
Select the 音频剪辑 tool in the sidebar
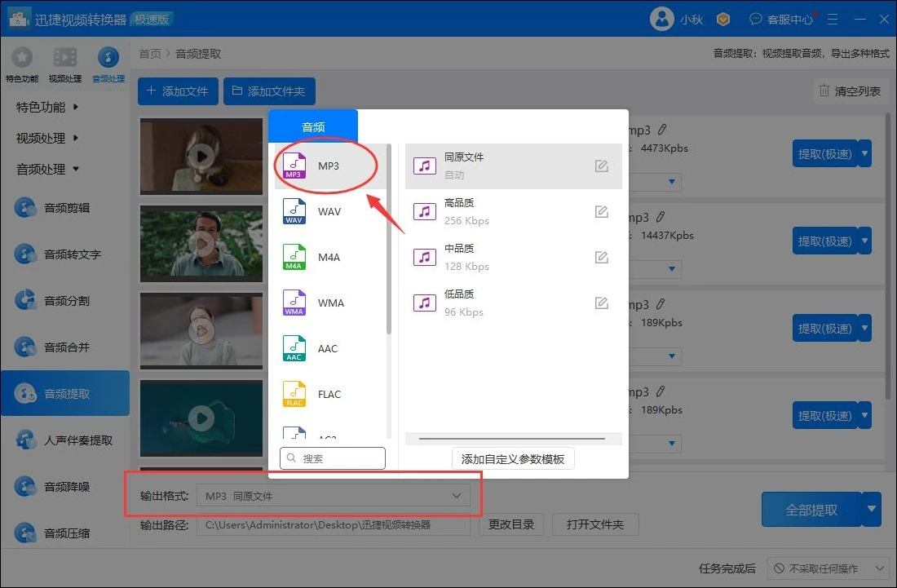pyautogui.click(x=65, y=208)
